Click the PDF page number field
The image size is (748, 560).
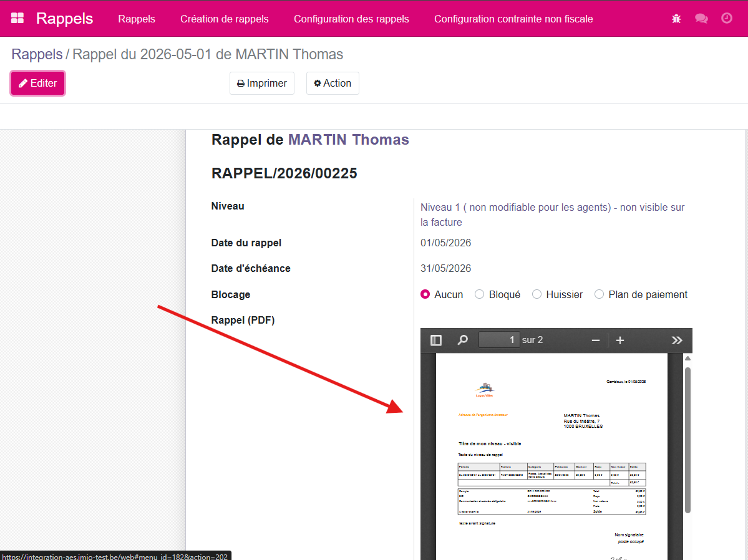tap(499, 340)
